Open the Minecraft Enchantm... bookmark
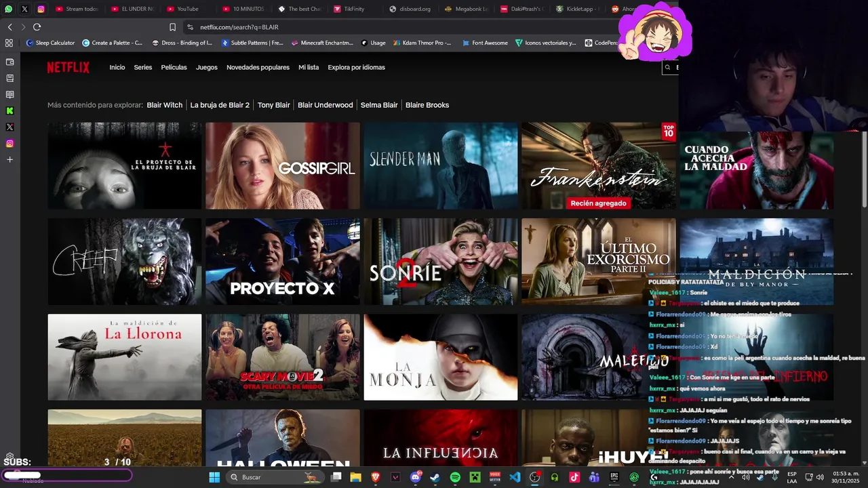This screenshot has width=868, height=488. 321,43
